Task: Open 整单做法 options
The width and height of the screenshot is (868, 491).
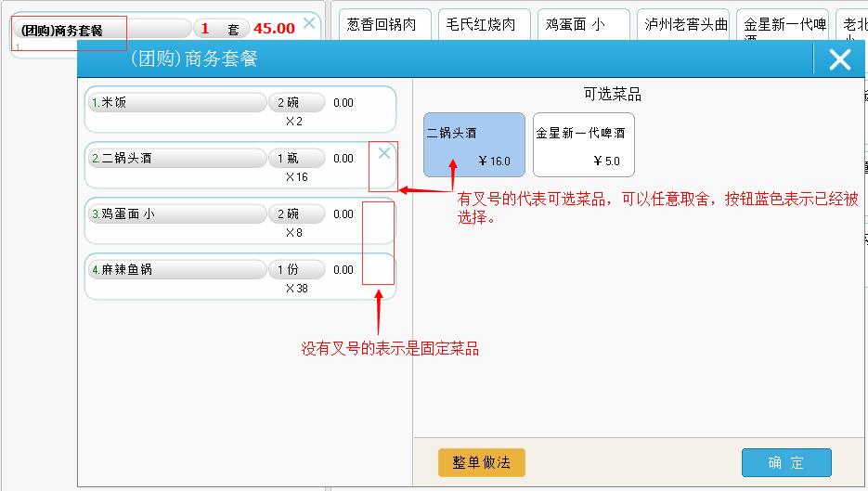Action: pyautogui.click(x=481, y=462)
